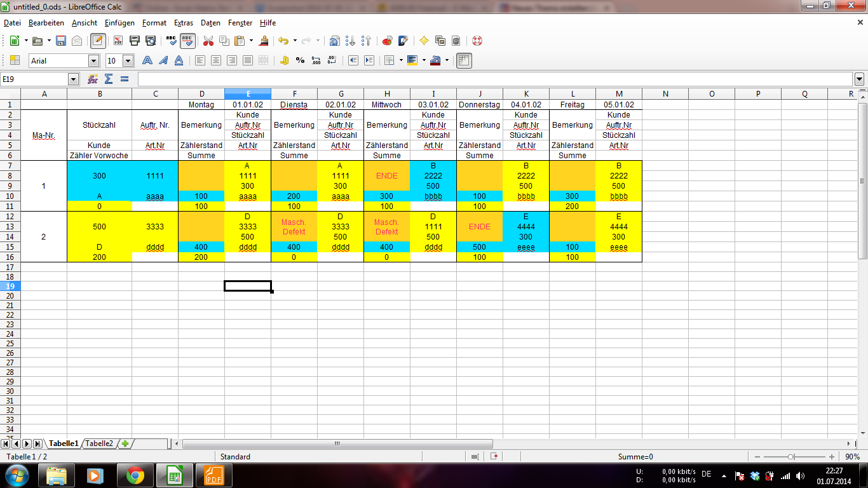The height and width of the screenshot is (488, 868).
Task: Switch to Tabelle2 sheet tab
Action: [x=99, y=444]
